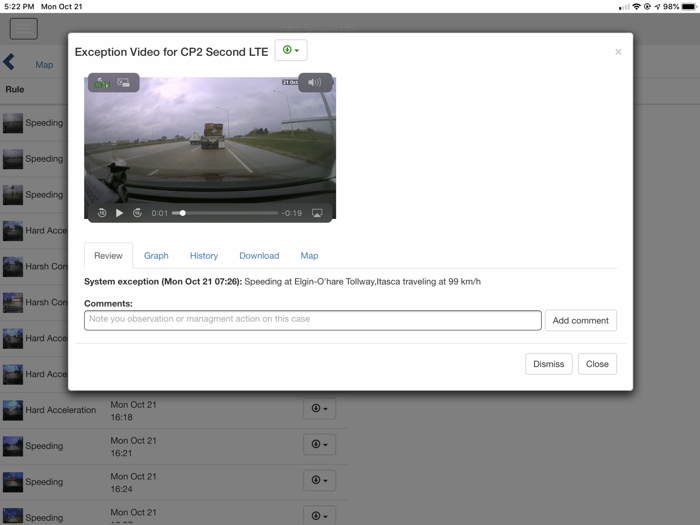The width and height of the screenshot is (700, 525).
Task: Open thumbnail of Speeding 16:24
Action: (x=13, y=482)
